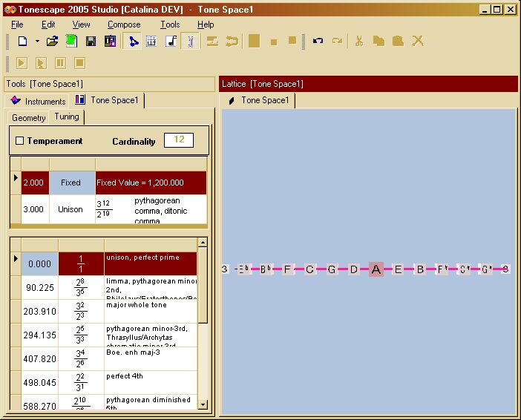Open the Tools menu

tap(170, 24)
